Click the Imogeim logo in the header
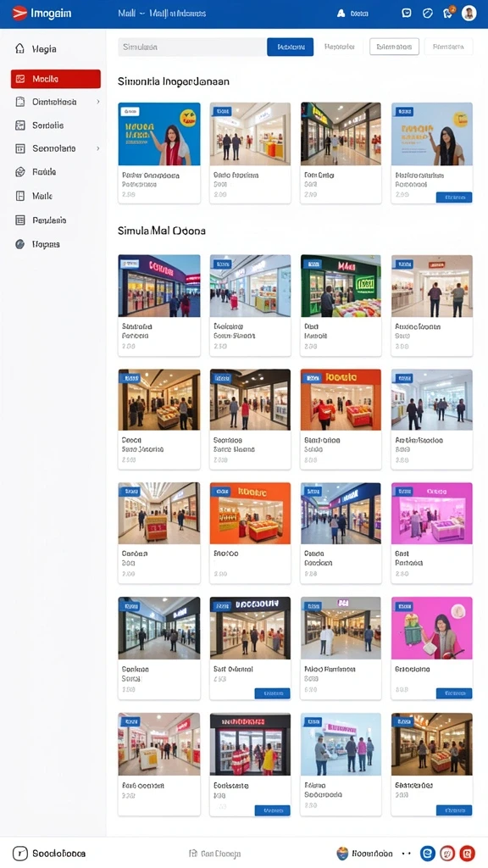 tap(42, 14)
